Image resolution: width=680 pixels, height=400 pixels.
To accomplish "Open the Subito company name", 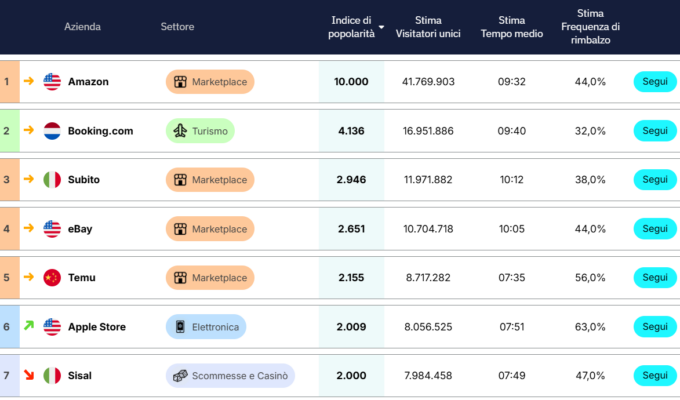I will pos(84,180).
